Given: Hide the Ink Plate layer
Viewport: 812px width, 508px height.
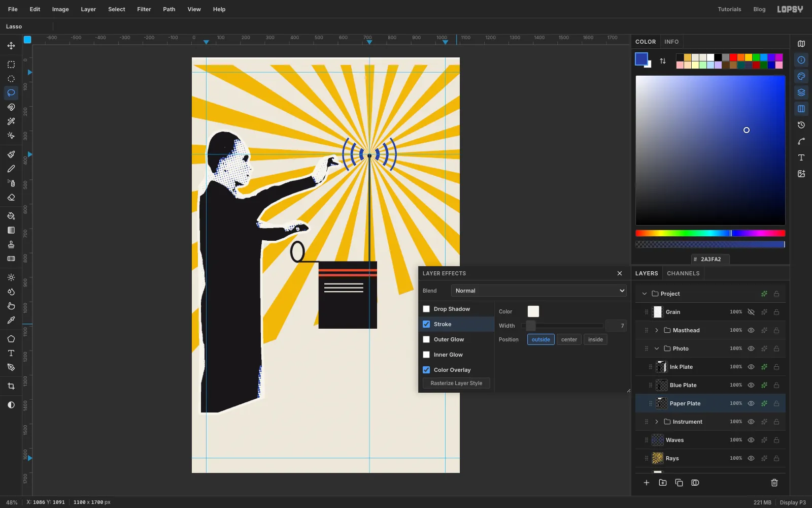Looking at the screenshot, I should [x=751, y=367].
